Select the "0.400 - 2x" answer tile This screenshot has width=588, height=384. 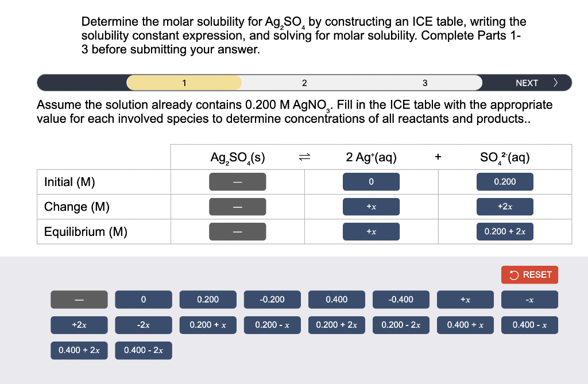(144, 350)
